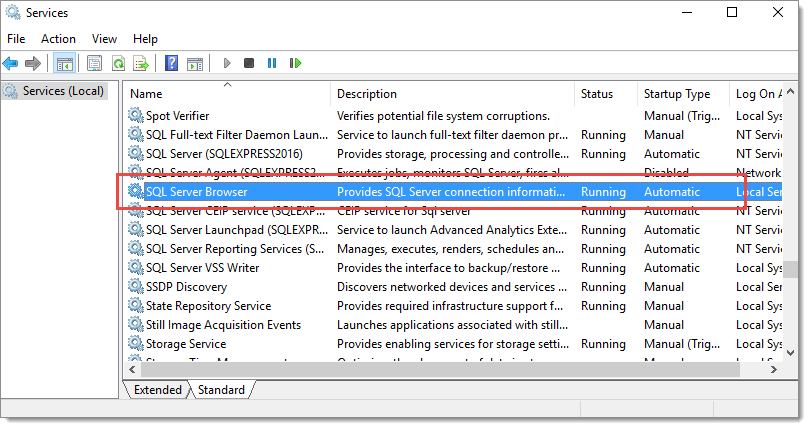
Task: Select Still Image Acquisition Events name
Action: (x=223, y=325)
